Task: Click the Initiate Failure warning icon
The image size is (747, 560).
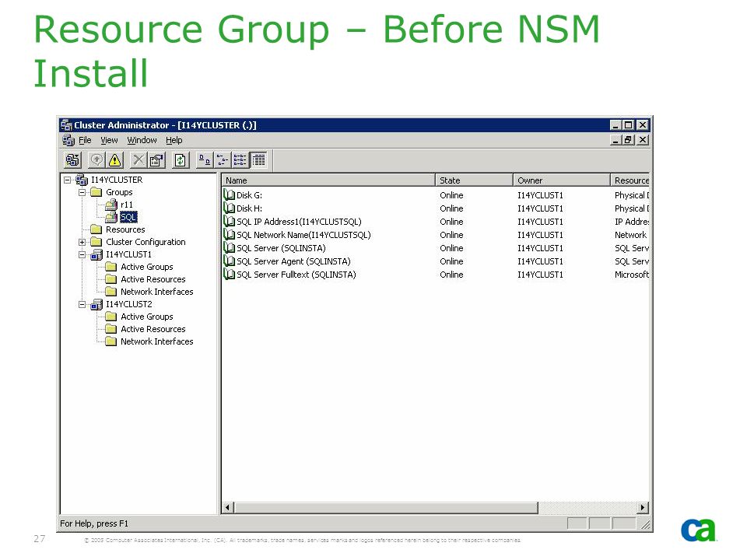Action: tap(114, 160)
